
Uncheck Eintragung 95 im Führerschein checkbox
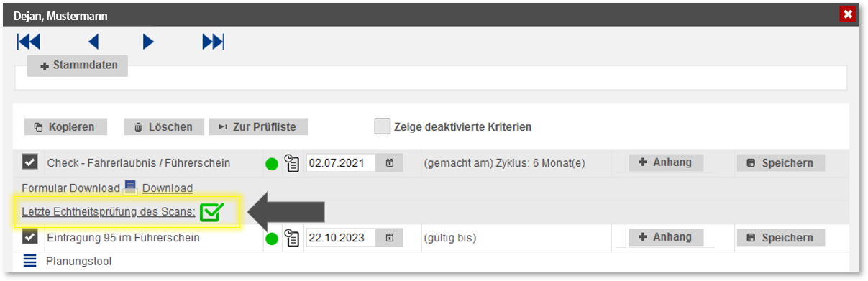coord(30,236)
